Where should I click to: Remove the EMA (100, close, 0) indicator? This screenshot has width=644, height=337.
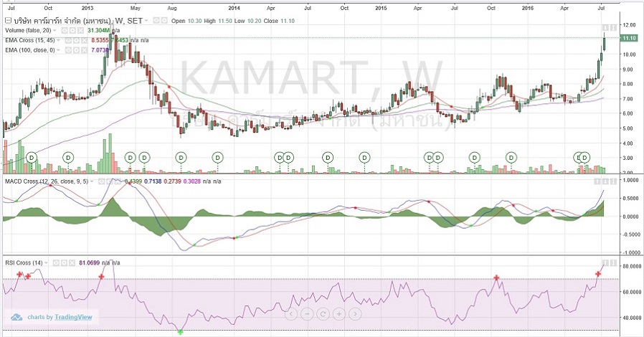tap(84, 50)
